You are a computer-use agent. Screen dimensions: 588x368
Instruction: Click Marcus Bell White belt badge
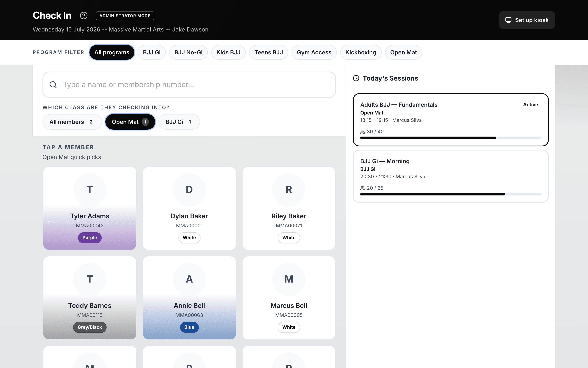coord(289,327)
